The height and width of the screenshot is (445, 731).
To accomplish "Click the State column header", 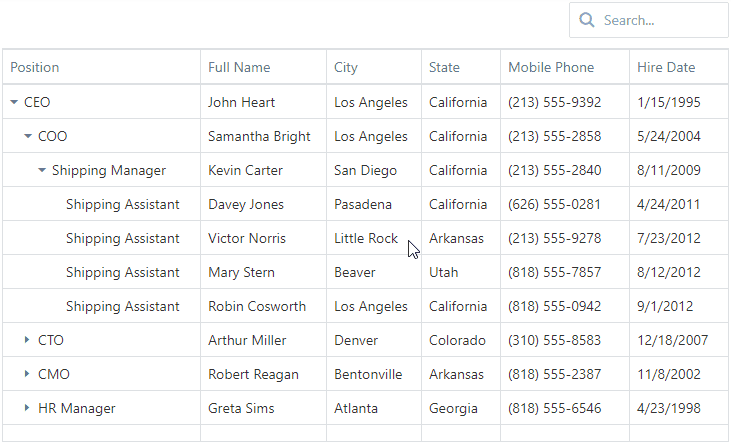I will pos(444,67).
